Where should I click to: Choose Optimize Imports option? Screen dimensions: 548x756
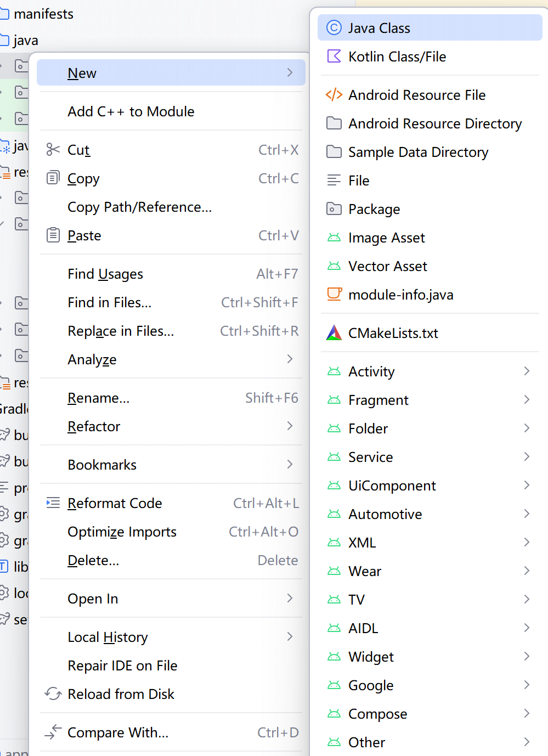(x=122, y=532)
